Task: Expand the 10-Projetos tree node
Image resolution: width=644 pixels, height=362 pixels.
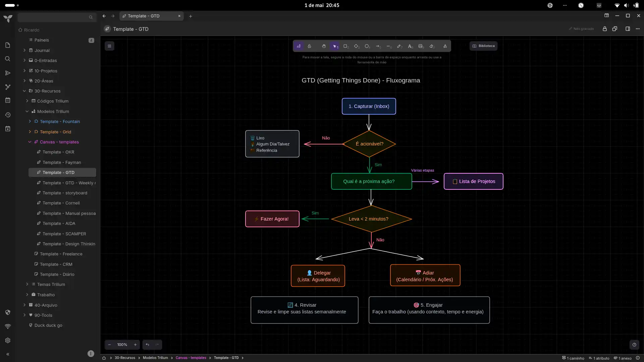Action: tap(24, 71)
